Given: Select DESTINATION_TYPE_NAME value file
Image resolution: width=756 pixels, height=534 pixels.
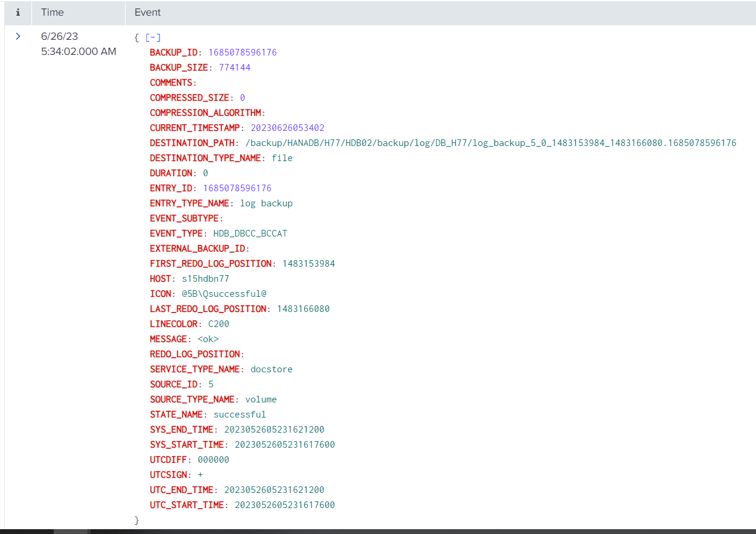Looking at the screenshot, I should pos(282,158).
